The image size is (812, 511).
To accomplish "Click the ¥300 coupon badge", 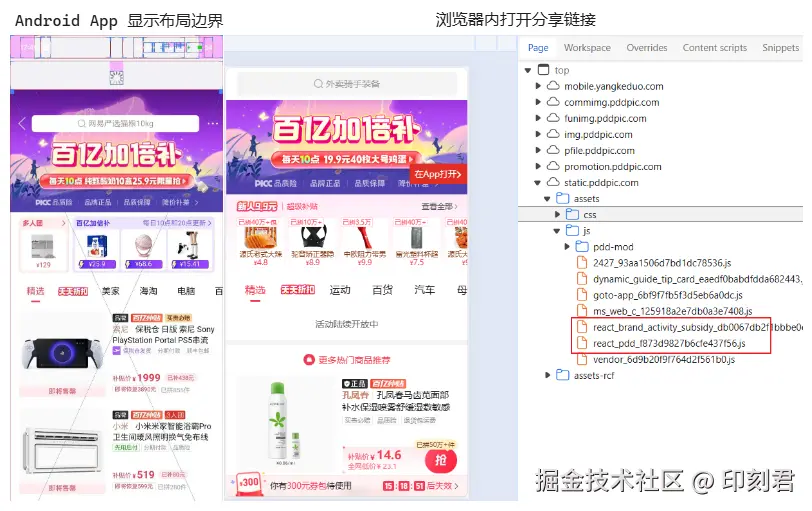I will click(x=248, y=483).
